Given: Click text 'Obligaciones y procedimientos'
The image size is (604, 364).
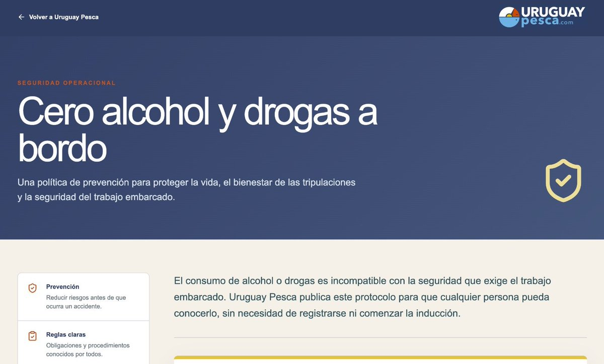Looking at the screenshot, I should tap(88, 345).
